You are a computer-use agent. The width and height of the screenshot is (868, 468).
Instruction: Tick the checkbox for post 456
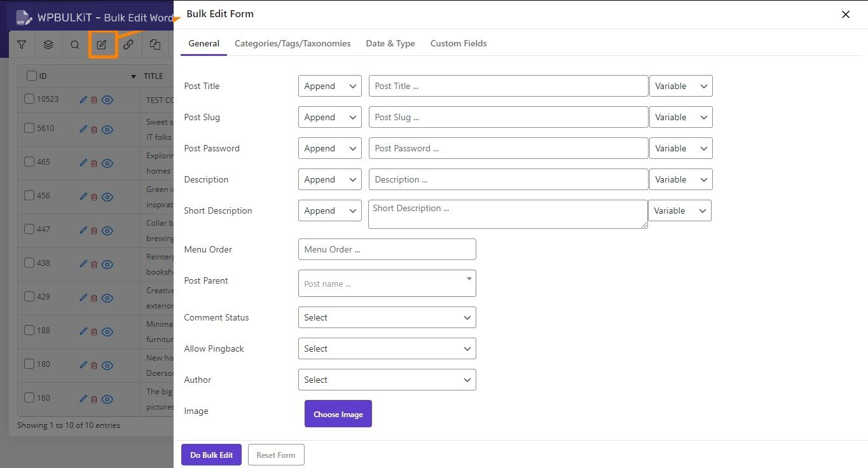29,195
